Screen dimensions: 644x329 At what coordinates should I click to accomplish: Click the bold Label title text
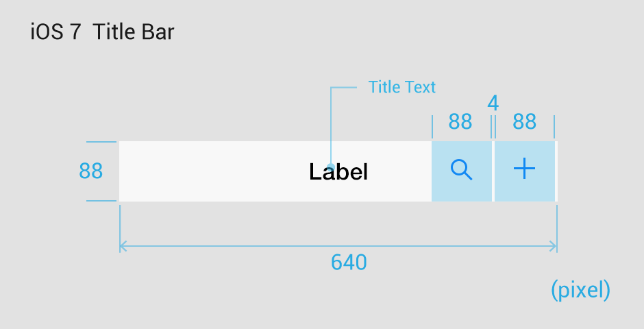[338, 171]
